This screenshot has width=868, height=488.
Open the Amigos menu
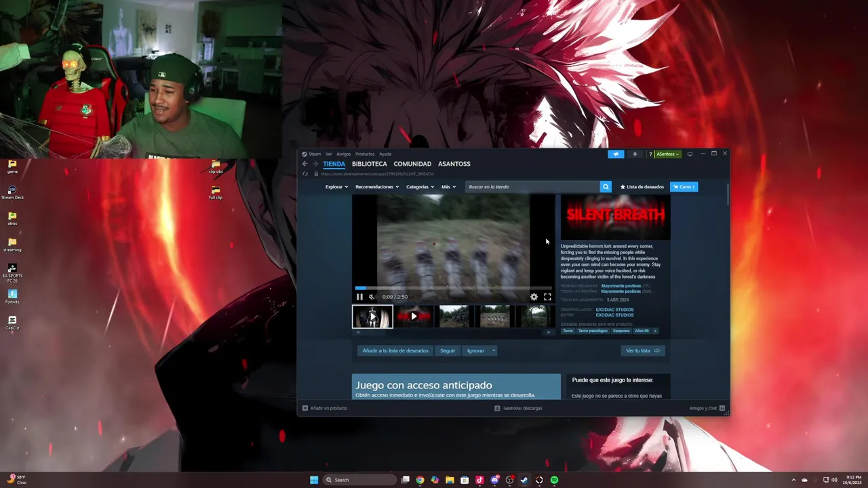pyautogui.click(x=344, y=154)
